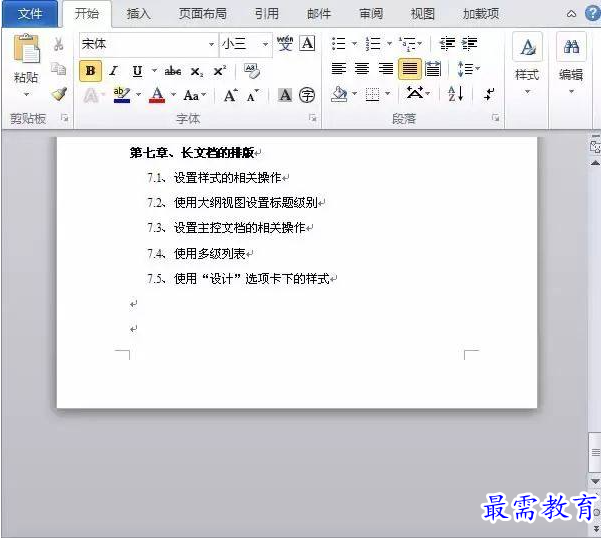Open the 编辑 Editing button

coord(571,64)
